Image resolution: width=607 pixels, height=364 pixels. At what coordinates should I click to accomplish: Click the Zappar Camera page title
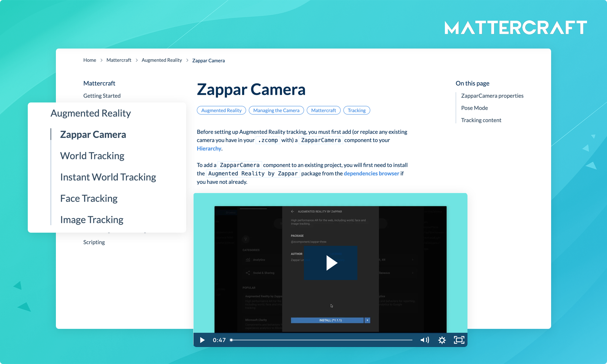pos(251,90)
